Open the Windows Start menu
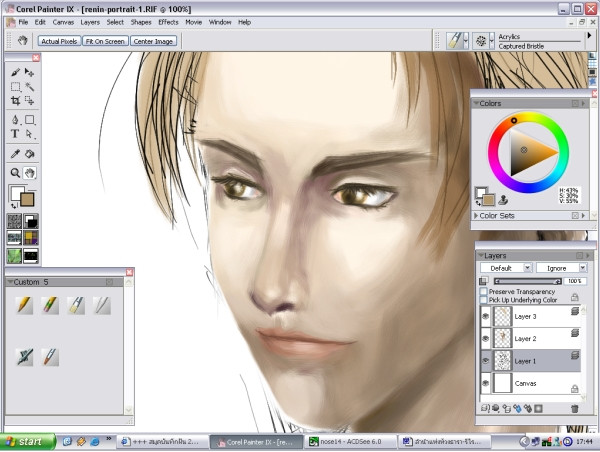The width and height of the screenshot is (600, 452). click(24, 440)
